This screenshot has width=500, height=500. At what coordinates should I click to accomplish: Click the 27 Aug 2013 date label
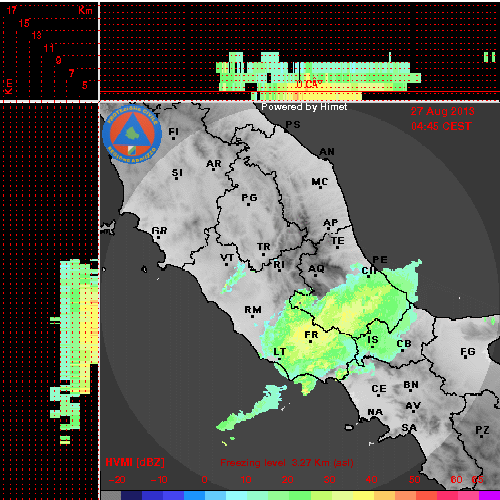click(x=442, y=111)
